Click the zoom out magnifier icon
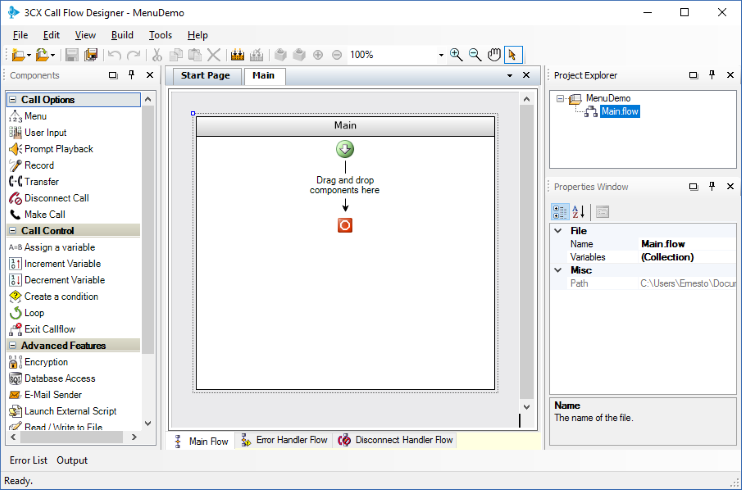Viewport: 742px width, 490px height. point(475,55)
